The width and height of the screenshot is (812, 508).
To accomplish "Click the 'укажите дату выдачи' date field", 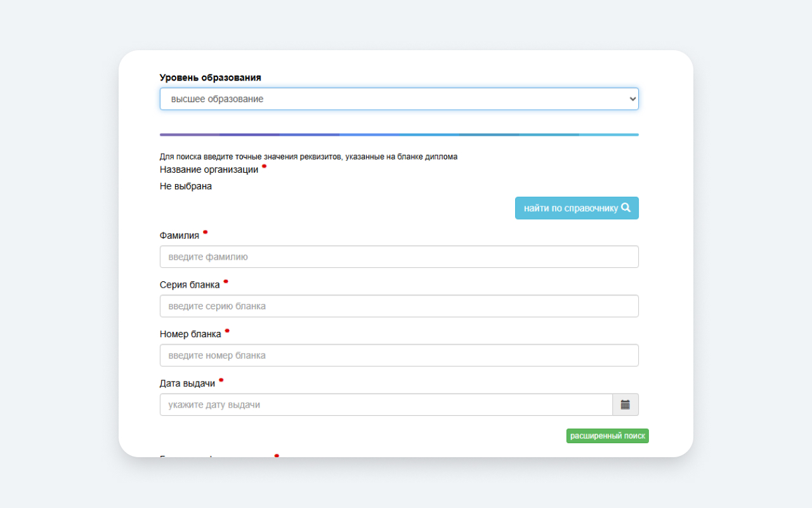I will [x=386, y=404].
